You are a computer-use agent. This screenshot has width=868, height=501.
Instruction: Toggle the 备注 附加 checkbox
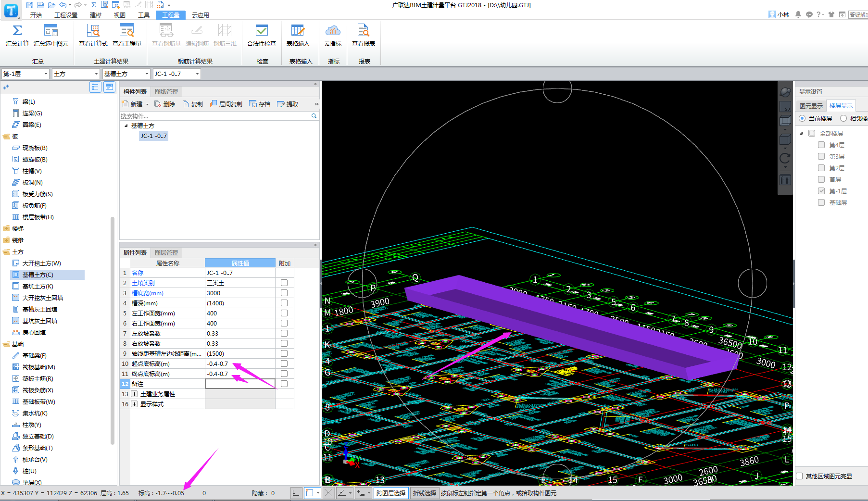click(284, 384)
